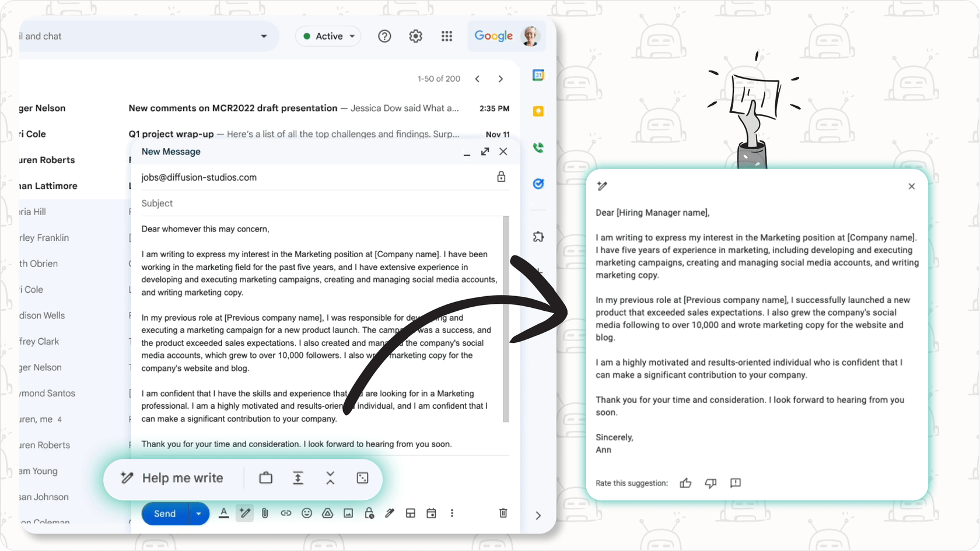Open the Google apps grid menu
The image size is (980, 551).
pyautogui.click(x=447, y=36)
